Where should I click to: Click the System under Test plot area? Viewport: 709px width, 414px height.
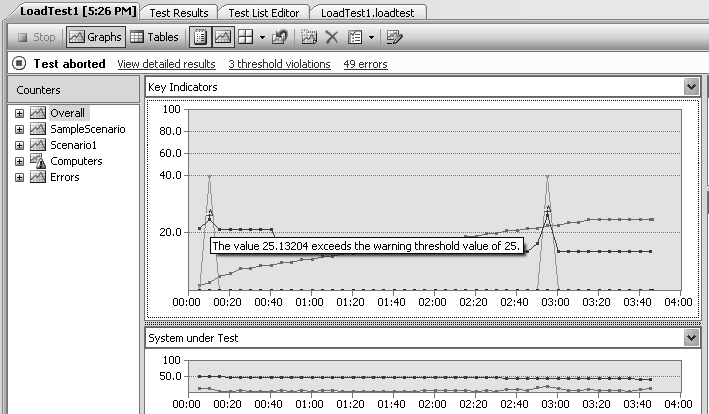coord(435,376)
